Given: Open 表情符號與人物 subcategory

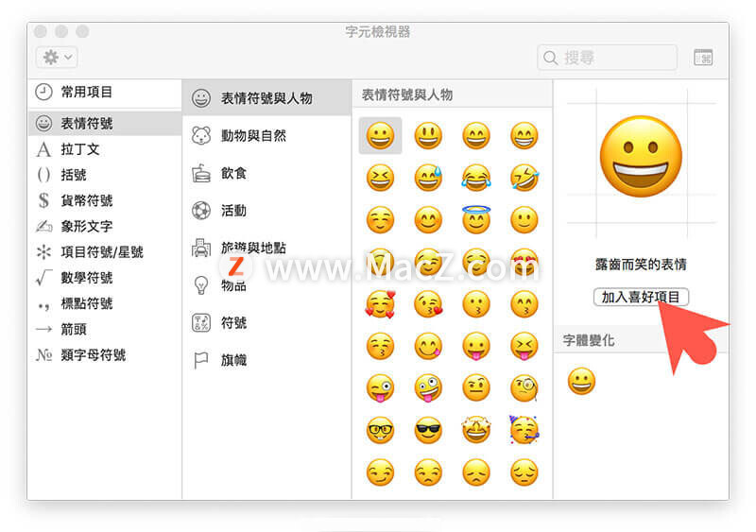Looking at the screenshot, I should [x=266, y=98].
